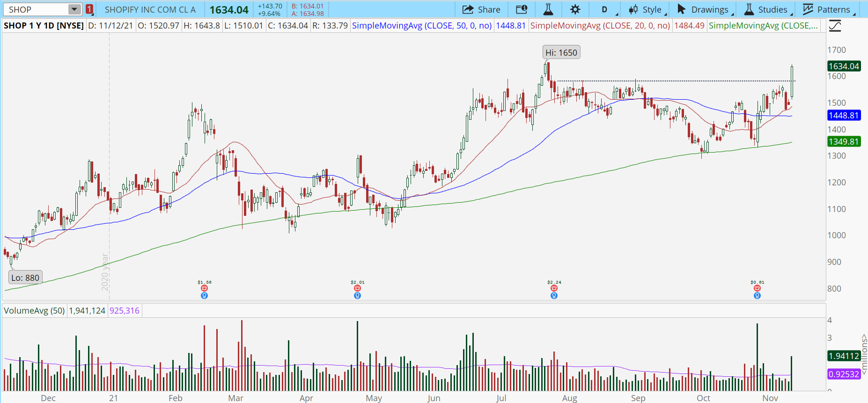Click the Jun label on the time axis
This screenshot has width=868, height=403.
pyautogui.click(x=434, y=398)
